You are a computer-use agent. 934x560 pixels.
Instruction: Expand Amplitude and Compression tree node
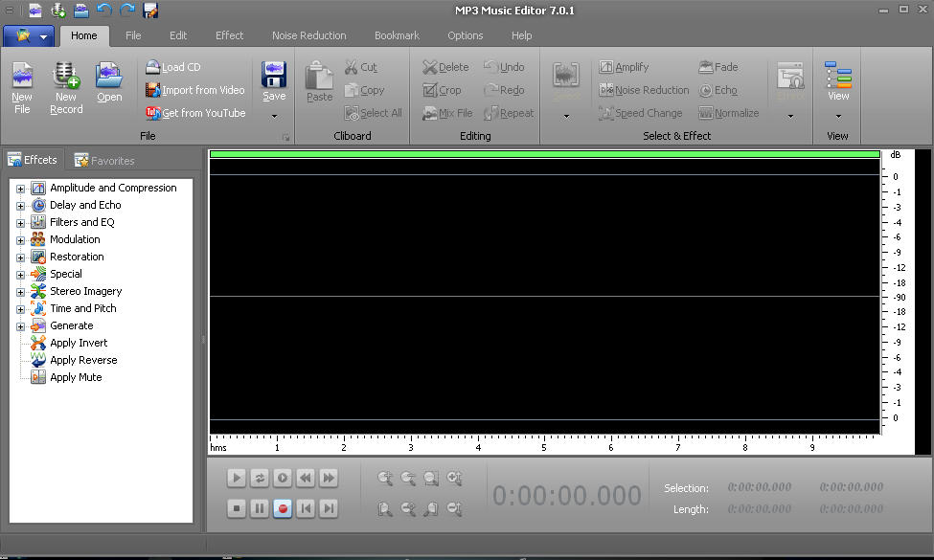click(x=20, y=189)
